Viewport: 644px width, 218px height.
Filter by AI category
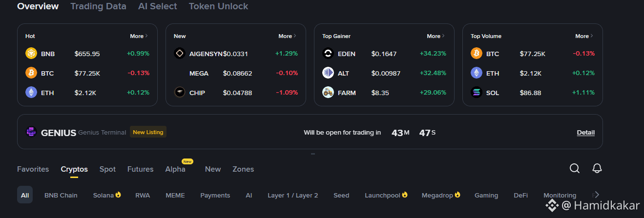pos(249,195)
